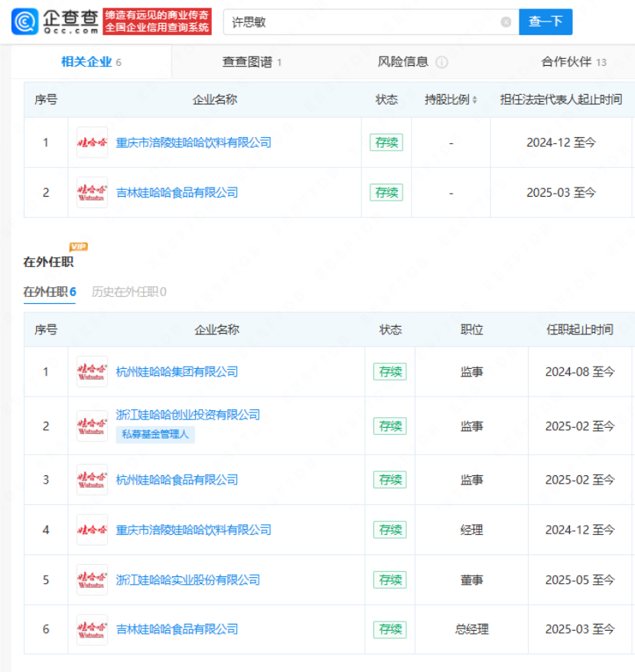This screenshot has width=635, height=672.
Task: Open the 查查图谱 tab
Action: click(x=252, y=62)
